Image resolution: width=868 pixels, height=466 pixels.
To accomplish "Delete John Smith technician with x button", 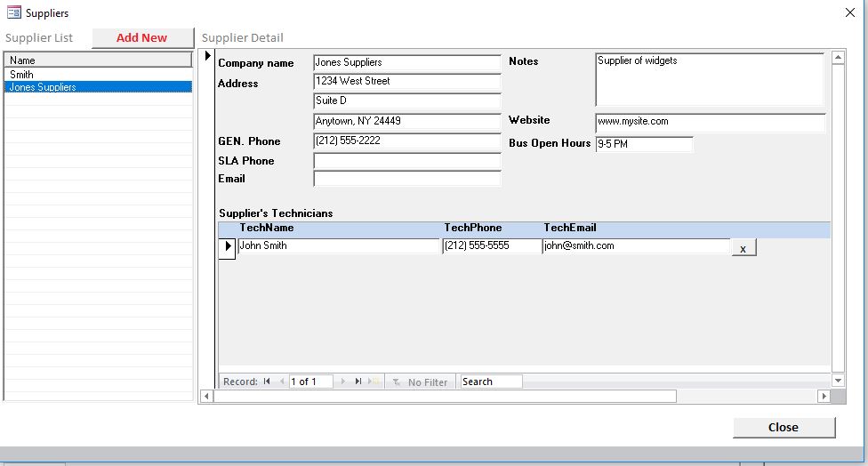I will [x=743, y=248].
